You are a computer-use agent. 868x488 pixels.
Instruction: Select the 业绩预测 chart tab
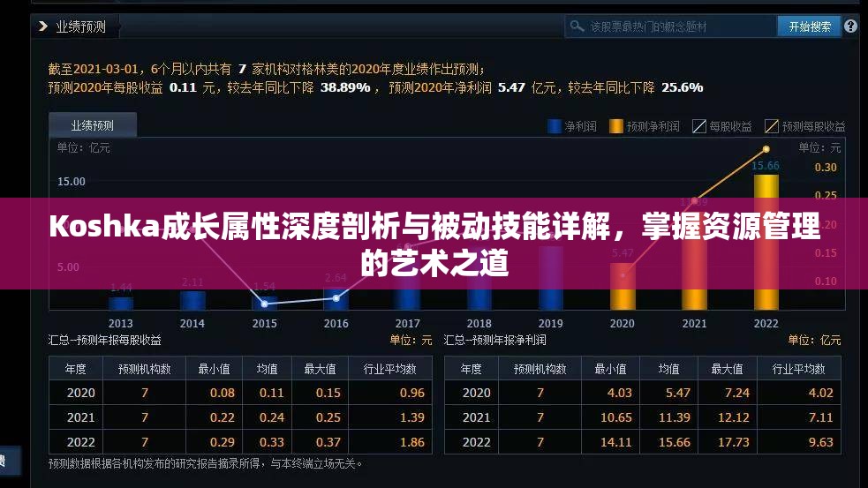93,125
